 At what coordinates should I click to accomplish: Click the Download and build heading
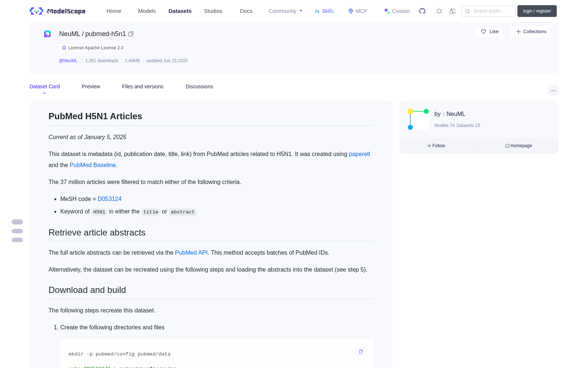(87, 290)
